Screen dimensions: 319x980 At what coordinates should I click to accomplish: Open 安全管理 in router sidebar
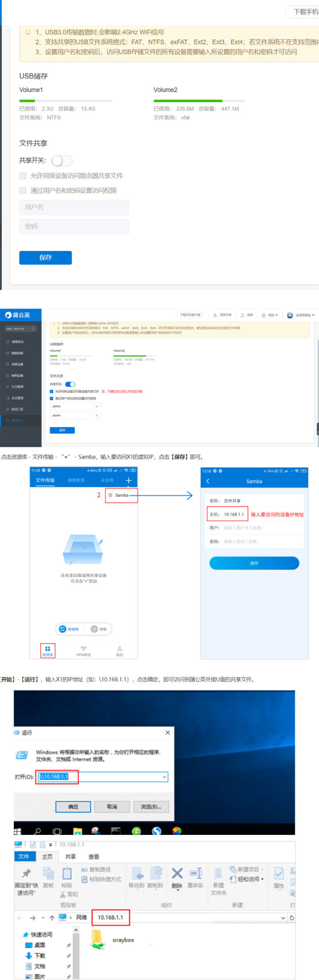pyautogui.click(x=20, y=398)
